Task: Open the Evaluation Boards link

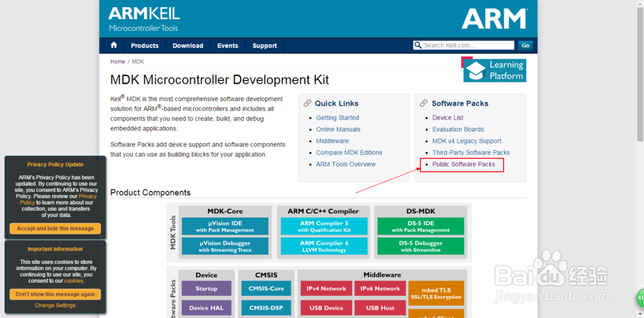Action: tap(458, 129)
